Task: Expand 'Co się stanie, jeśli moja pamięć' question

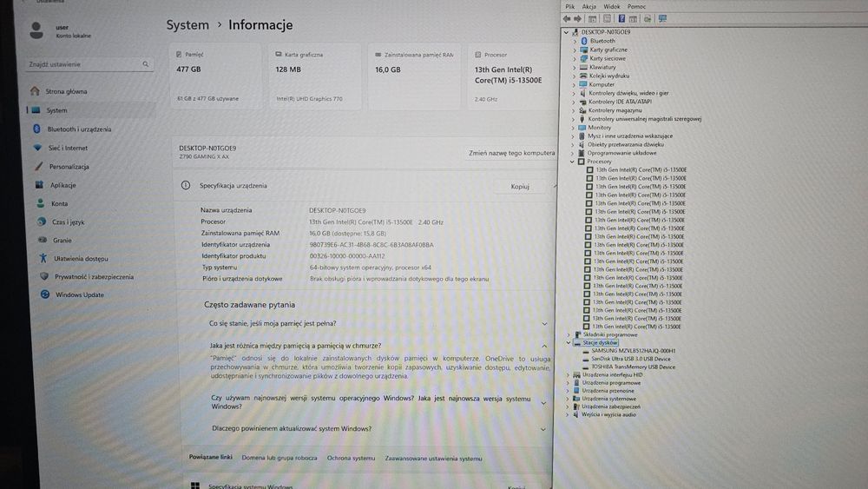Action: pos(544,324)
